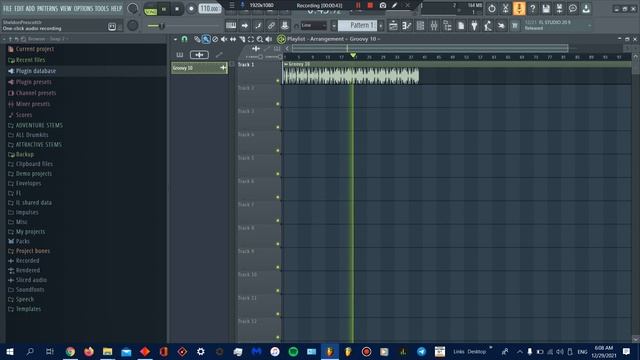Select the playlist draw pencil tool
640x360 pixels.
point(197,39)
